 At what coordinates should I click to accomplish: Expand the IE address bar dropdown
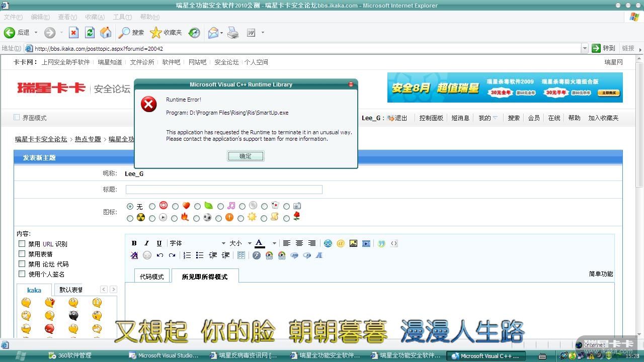(x=585, y=48)
